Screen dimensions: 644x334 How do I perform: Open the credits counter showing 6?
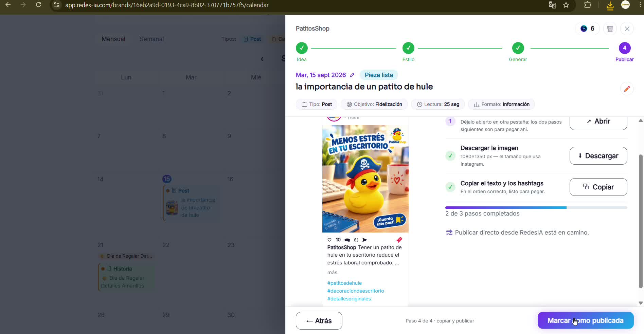pyautogui.click(x=587, y=29)
